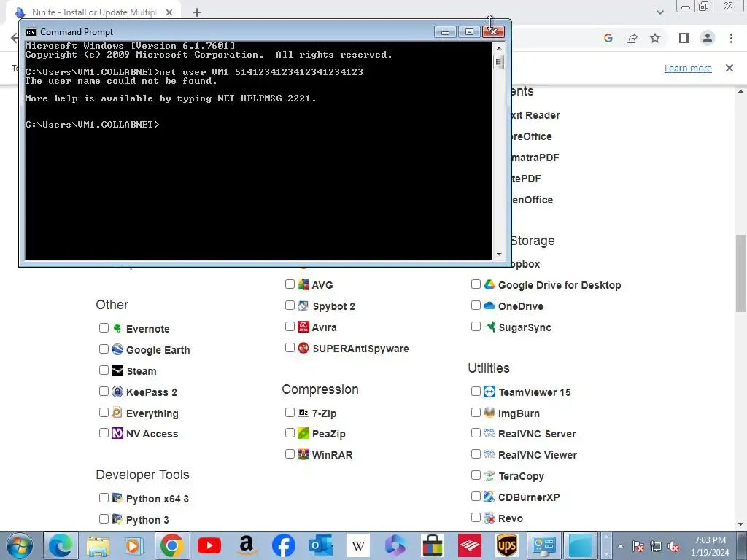747x560 pixels.
Task: Tick the AVG checkbox
Action: [x=290, y=284]
